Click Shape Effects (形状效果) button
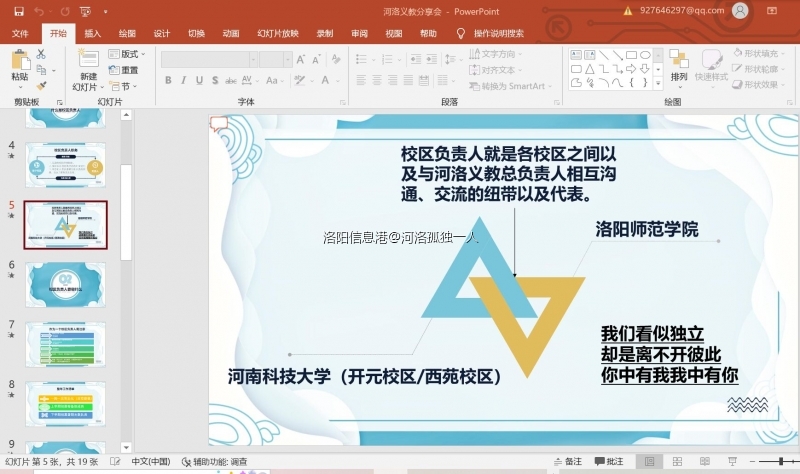Viewport: 800px width, 474px height. [x=759, y=85]
